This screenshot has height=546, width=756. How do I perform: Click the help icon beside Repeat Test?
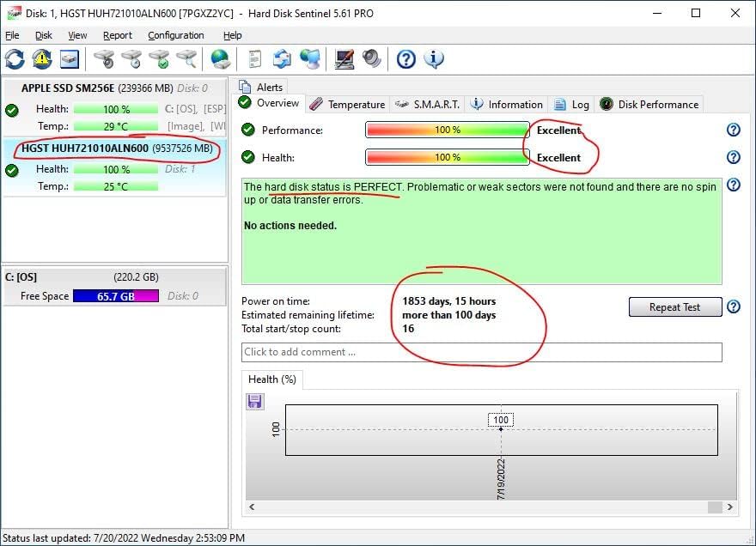coord(734,306)
